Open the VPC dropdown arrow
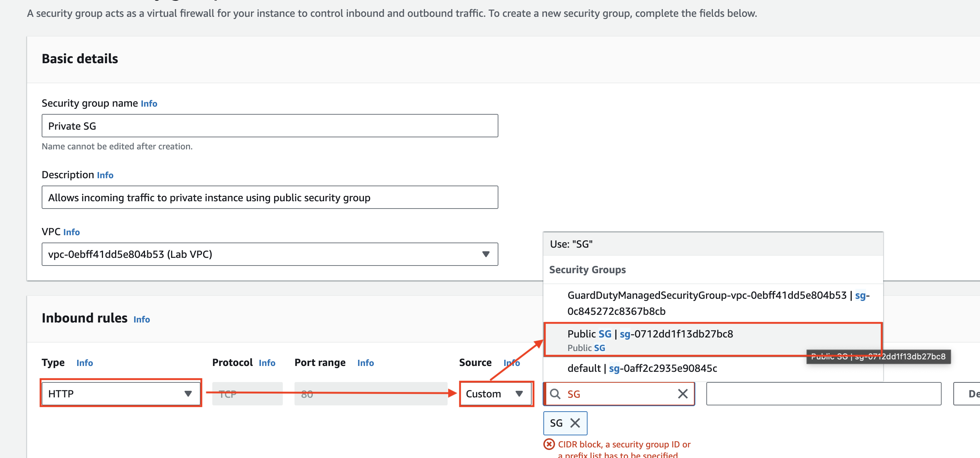The width and height of the screenshot is (980, 458). click(x=486, y=254)
